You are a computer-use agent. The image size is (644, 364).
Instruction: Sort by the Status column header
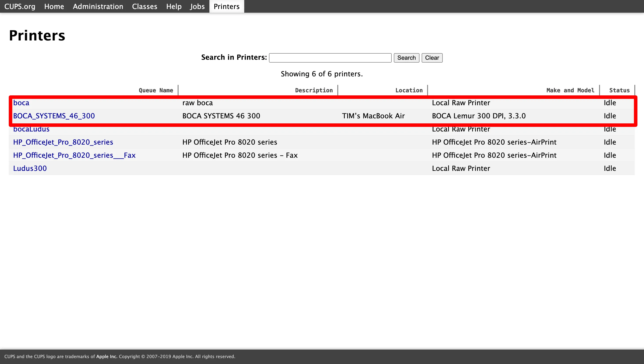619,90
